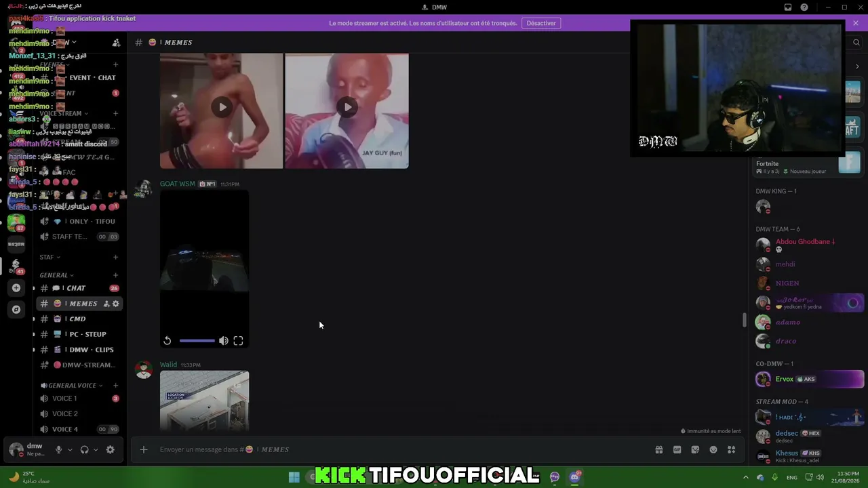
Task: Toggle microphone mute in user panel
Action: coord(59,449)
